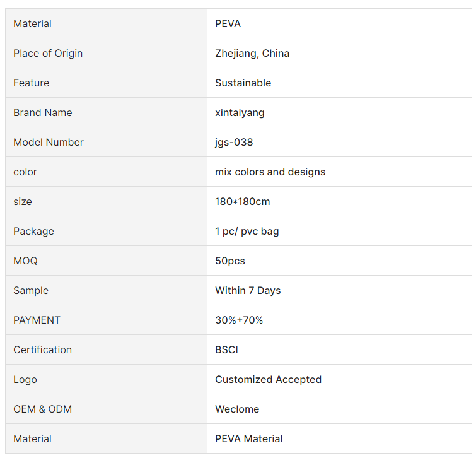The height and width of the screenshot is (458, 476).
Task: Click the Sustainable feature value
Action: click(x=243, y=83)
